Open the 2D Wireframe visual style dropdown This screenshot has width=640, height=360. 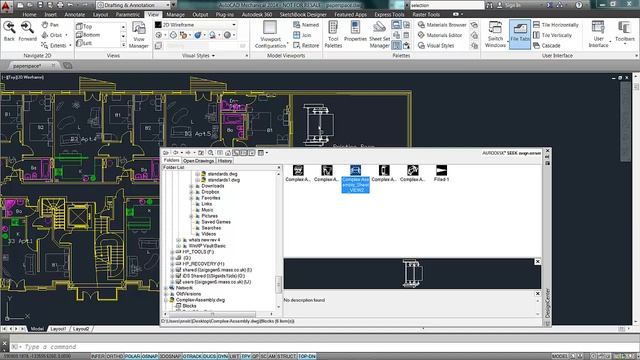[196, 25]
